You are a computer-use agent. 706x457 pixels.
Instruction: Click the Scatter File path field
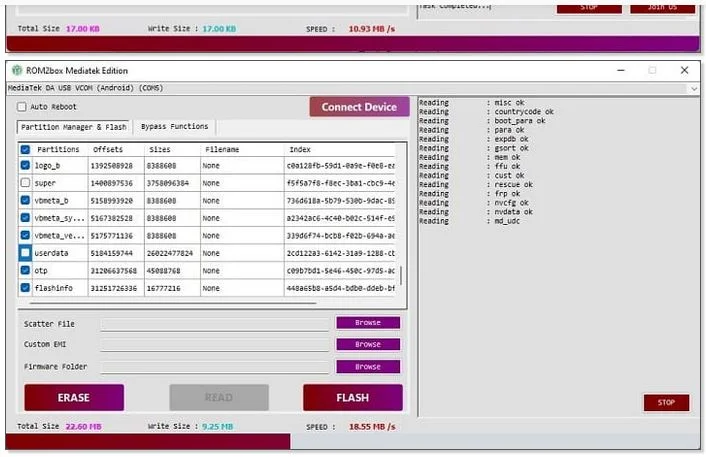pyautogui.click(x=215, y=324)
